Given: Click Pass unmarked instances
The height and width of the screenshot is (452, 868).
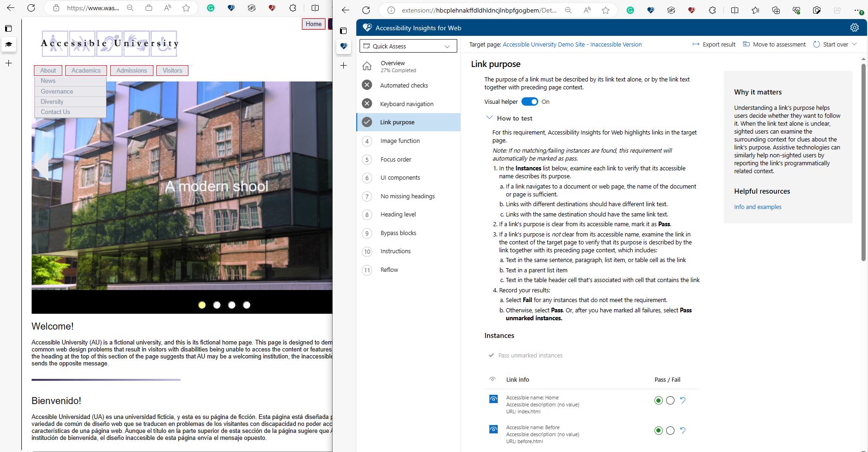Looking at the screenshot, I should pyautogui.click(x=526, y=355).
